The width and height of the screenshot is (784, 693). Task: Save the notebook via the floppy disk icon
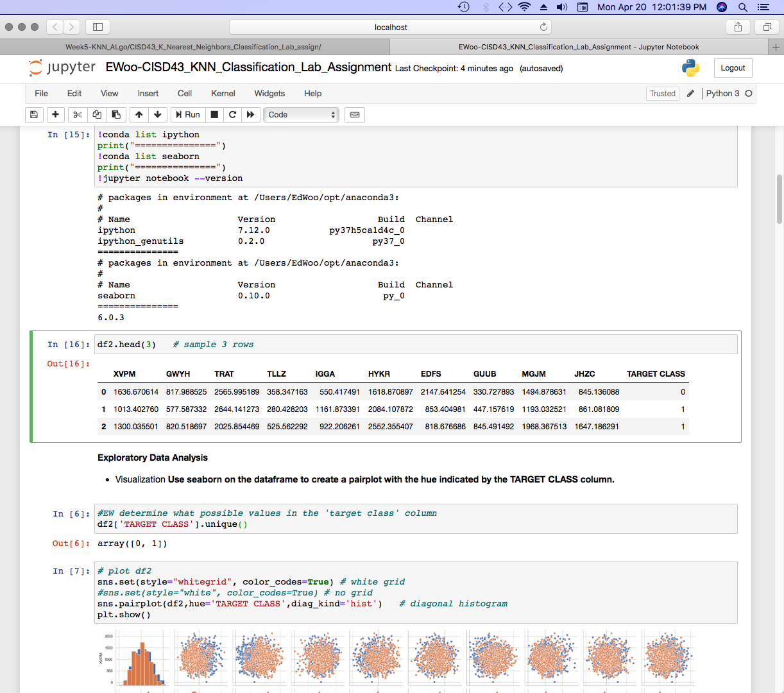click(34, 114)
